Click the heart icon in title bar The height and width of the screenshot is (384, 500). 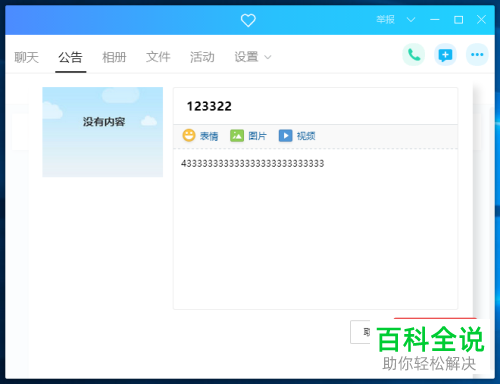[248, 20]
